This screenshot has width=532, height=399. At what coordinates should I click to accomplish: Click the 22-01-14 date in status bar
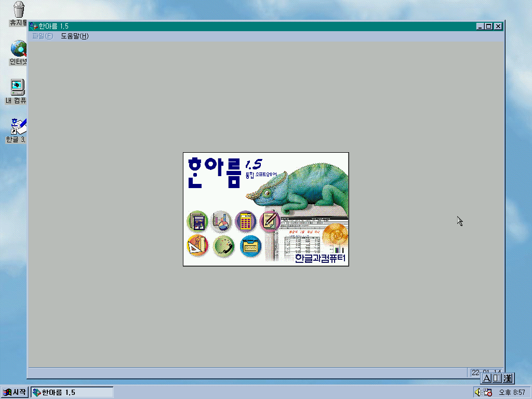[486, 373]
